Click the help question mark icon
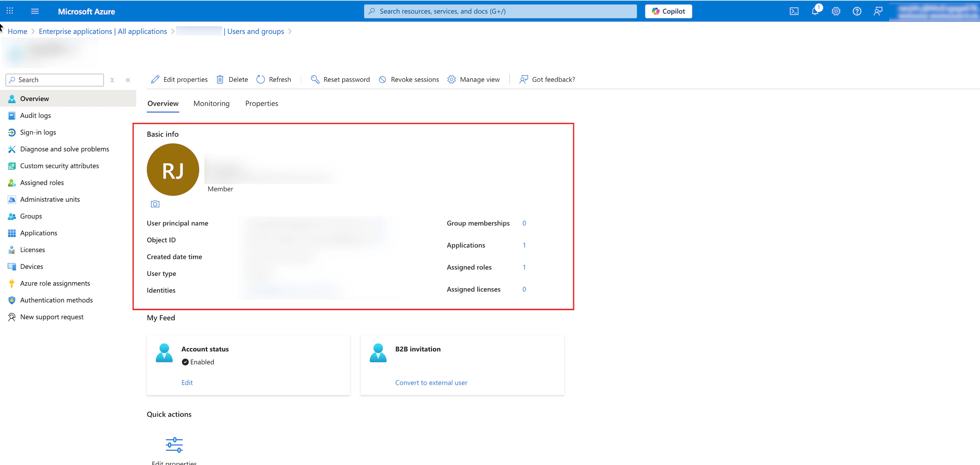Screen dimensions: 980x465 pos(857,11)
